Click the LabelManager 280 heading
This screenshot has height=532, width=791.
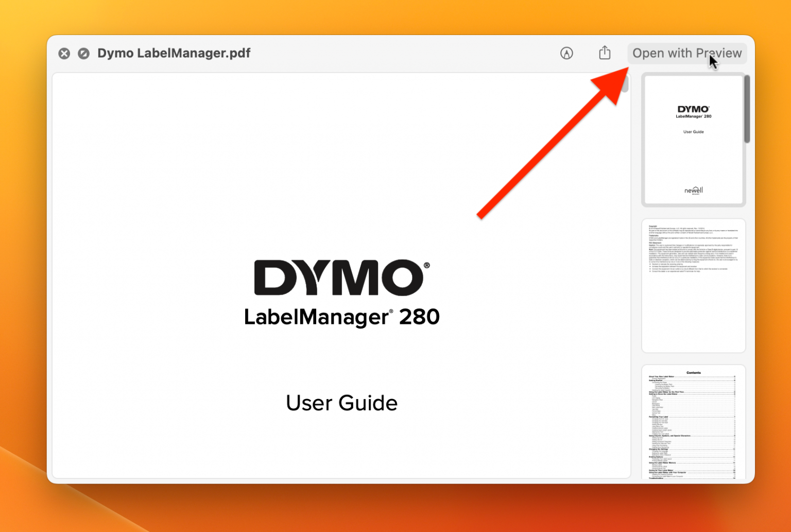[x=341, y=317]
